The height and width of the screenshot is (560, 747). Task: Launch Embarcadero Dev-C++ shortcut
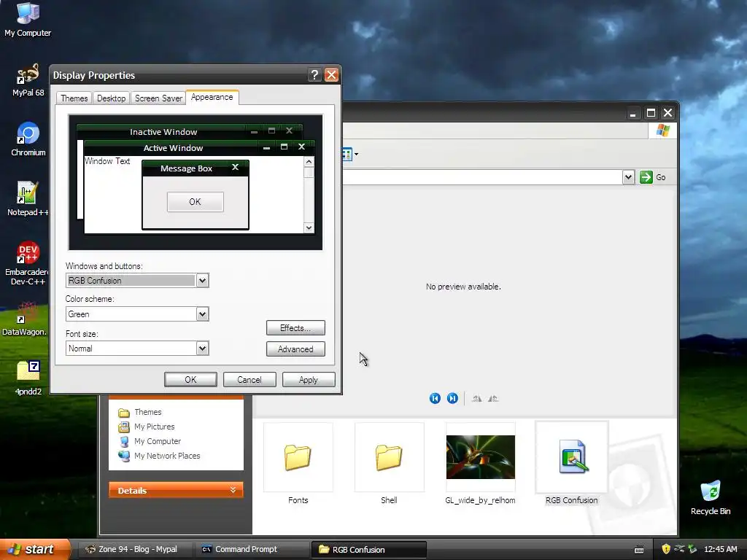pos(28,262)
